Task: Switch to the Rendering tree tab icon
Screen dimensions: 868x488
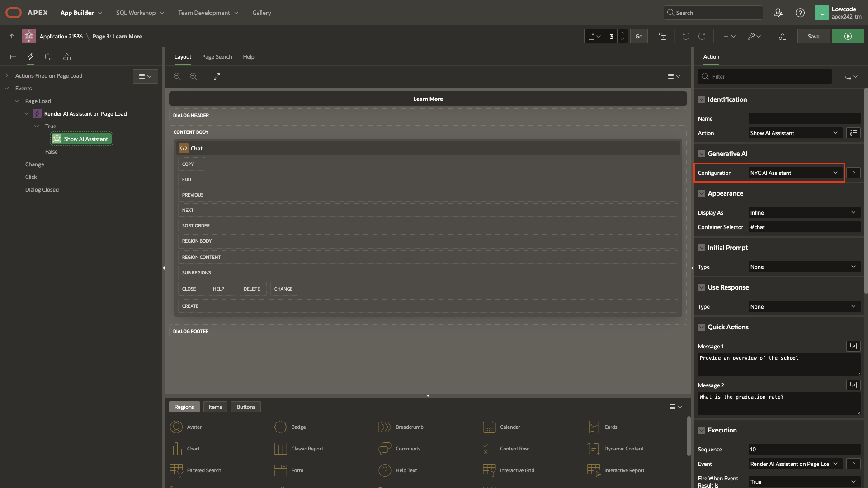Action: 13,56
